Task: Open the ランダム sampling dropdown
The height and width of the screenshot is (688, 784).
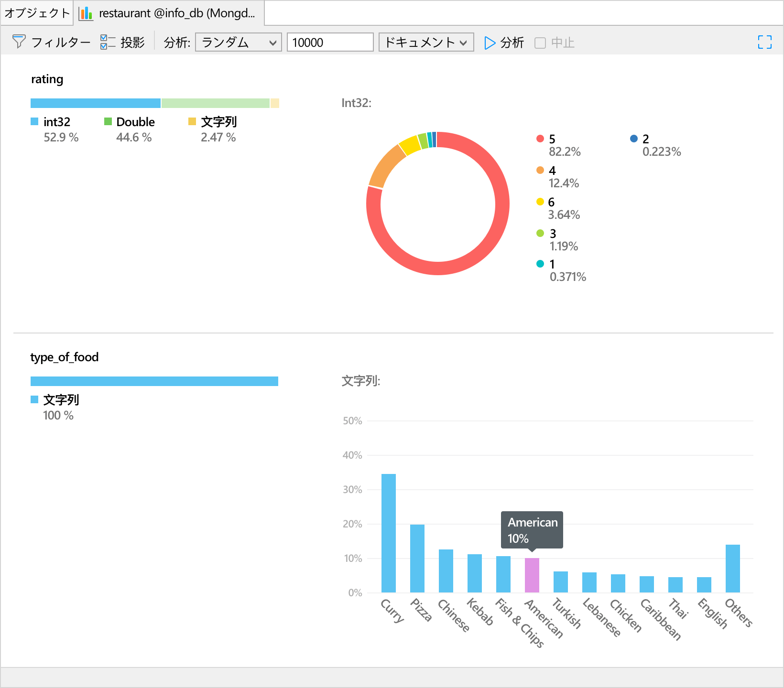Action: 239,43
